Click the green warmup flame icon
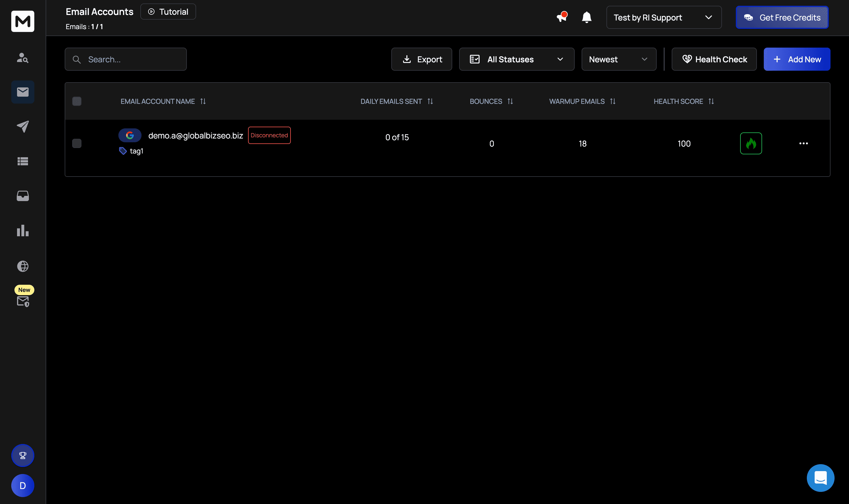The height and width of the screenshot is (504, 849). (751, 143)
